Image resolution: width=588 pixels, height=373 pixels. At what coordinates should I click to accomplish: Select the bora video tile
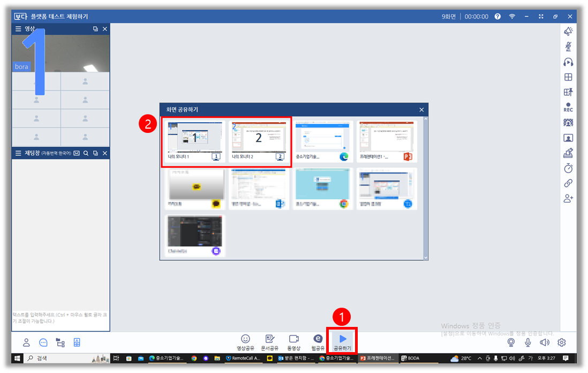(x=61, y=53)
